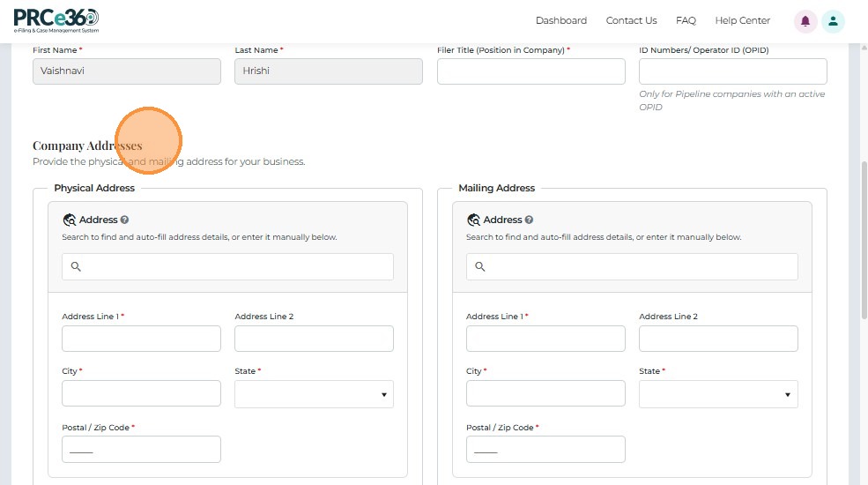Click Physical Address search magnifier icon
The image size is (868, 485).
(76, 266)
